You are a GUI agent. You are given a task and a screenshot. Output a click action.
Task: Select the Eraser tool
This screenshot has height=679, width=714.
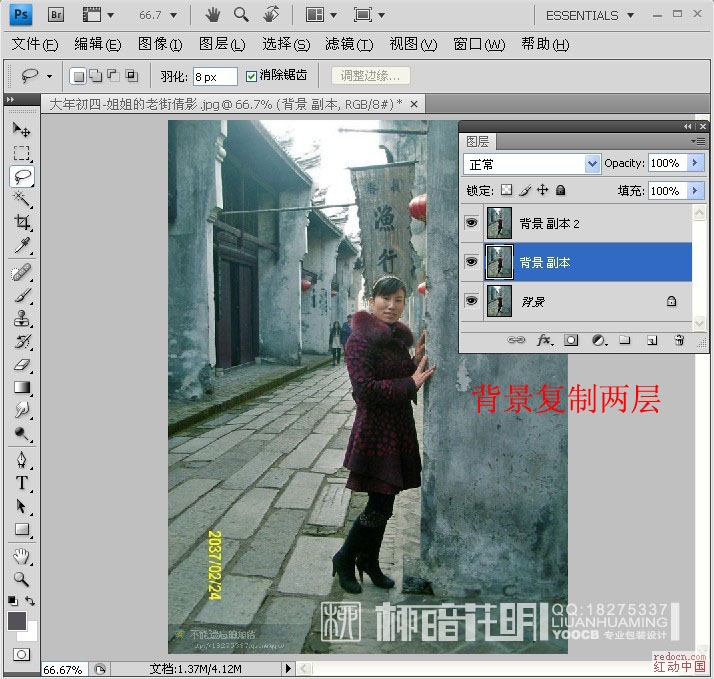point(21,364)
